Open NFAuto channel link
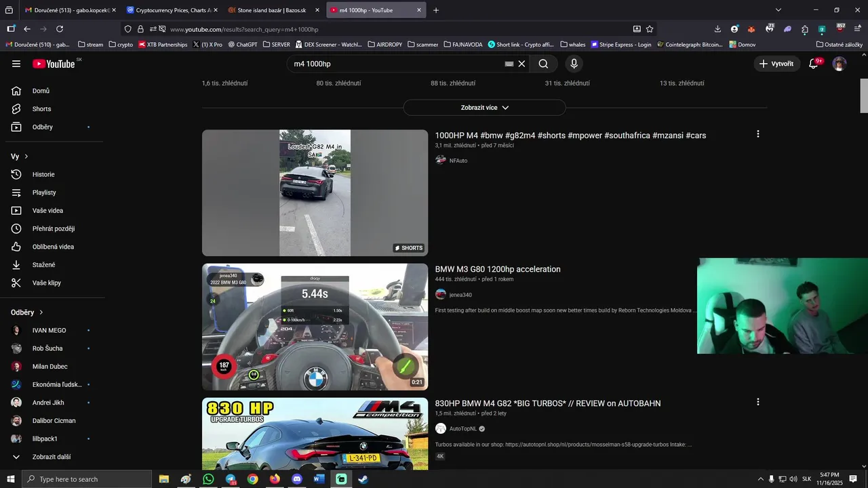The height and width of the screenshot is (488, 868). (458, 161)
